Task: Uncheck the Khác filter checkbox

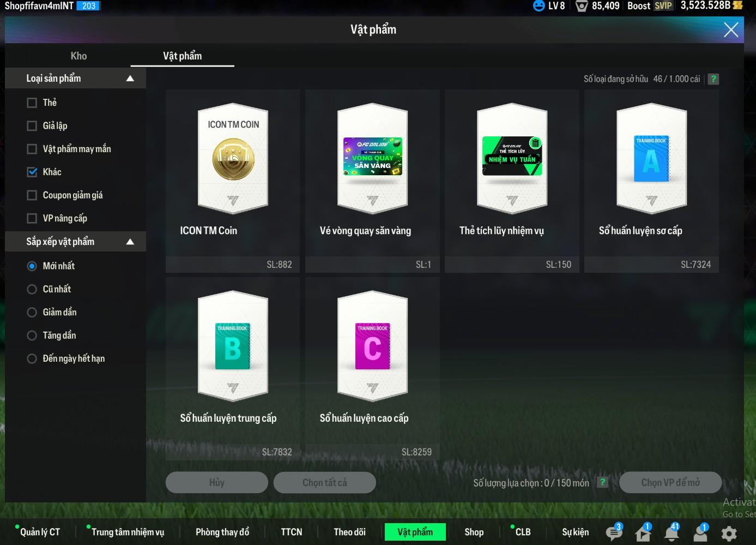Action: coord(32,172)
